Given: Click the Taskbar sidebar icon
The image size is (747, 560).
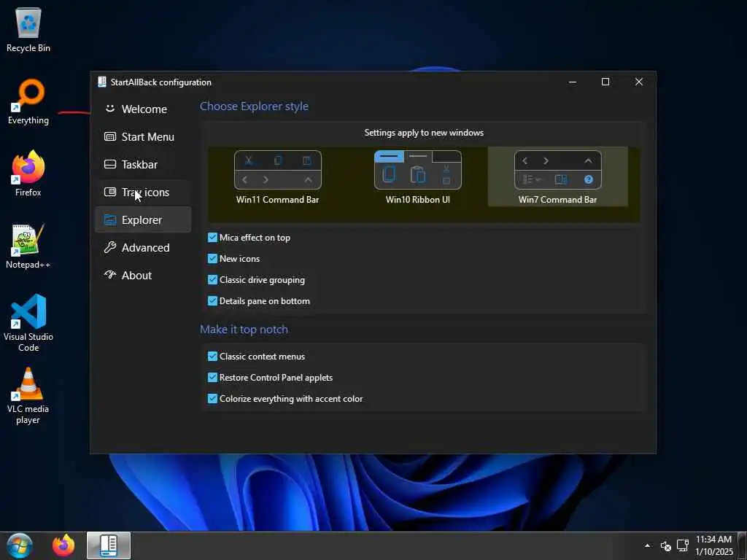Looking at the screenshot, I should 110,164.
